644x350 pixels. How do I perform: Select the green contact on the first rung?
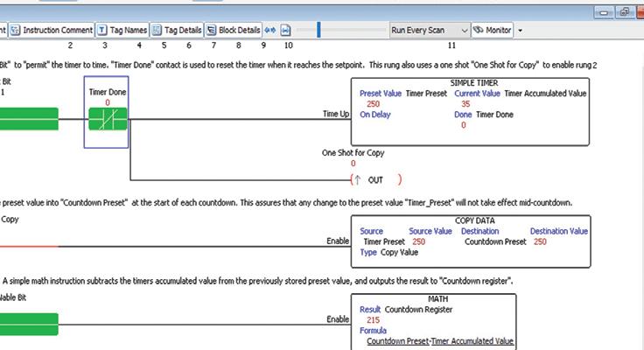pos(29,119)
